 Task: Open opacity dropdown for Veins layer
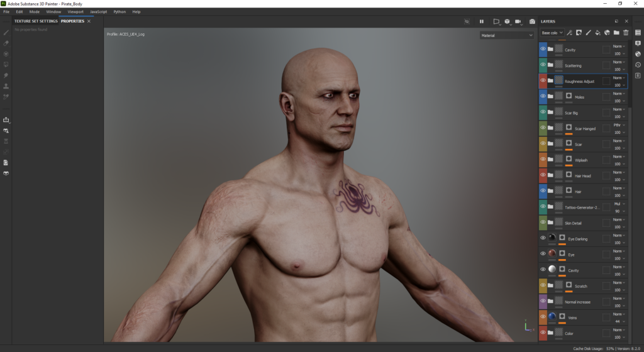click(x=619, y=322)
